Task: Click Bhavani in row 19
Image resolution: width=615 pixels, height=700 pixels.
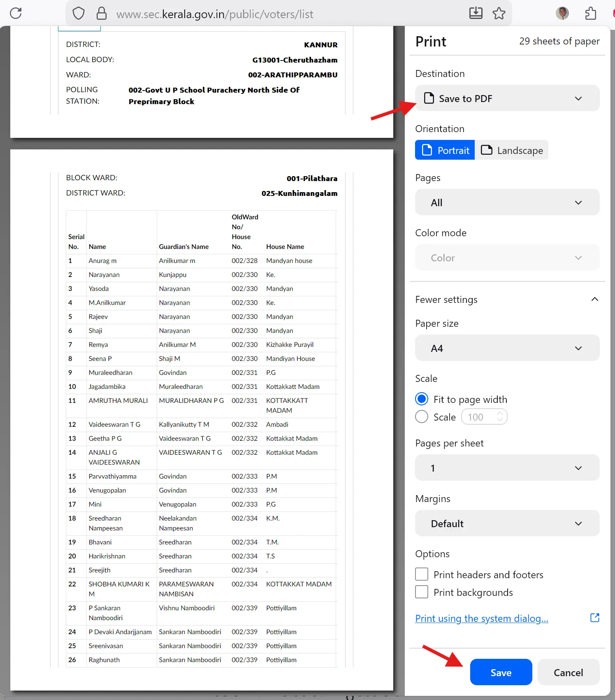Action: tap(100, 542)
